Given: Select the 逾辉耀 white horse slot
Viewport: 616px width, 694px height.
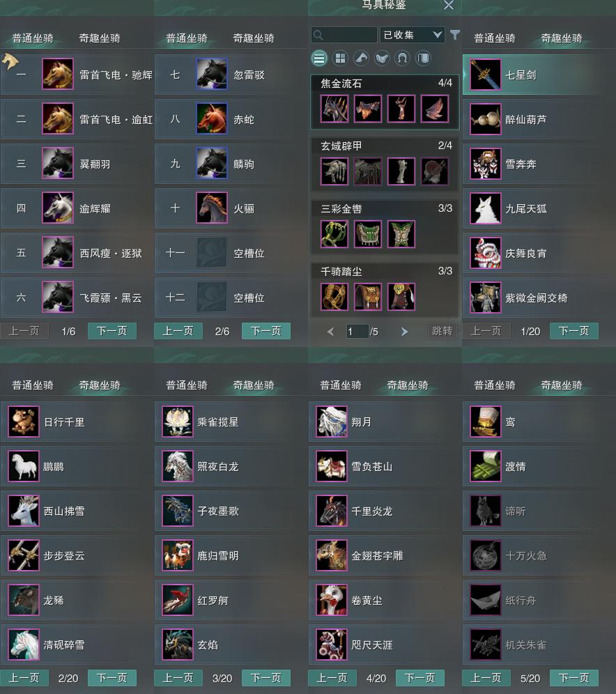Looking at the screenshot, I should point(77,208).
